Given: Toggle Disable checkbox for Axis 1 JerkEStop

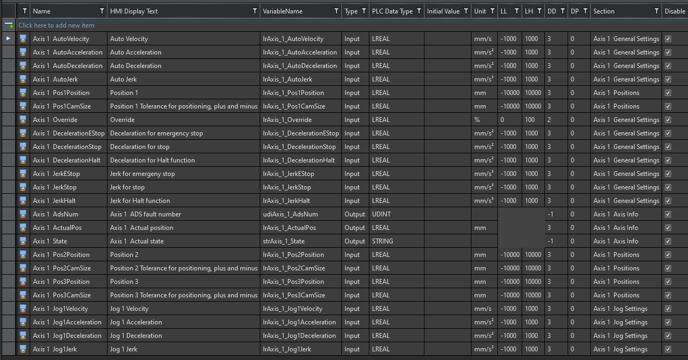Looking at the screenshot, I should pos(668,174).
